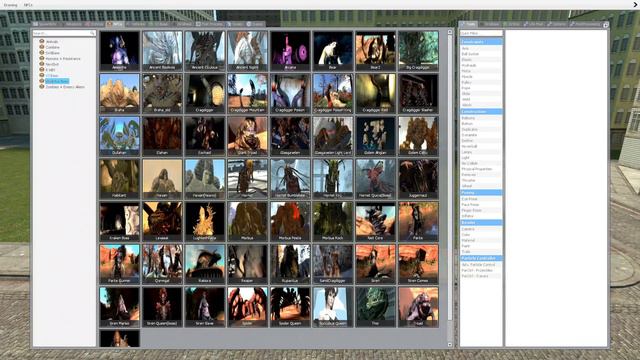Click the NPC list scroll-up arrow

coord(450,32)
